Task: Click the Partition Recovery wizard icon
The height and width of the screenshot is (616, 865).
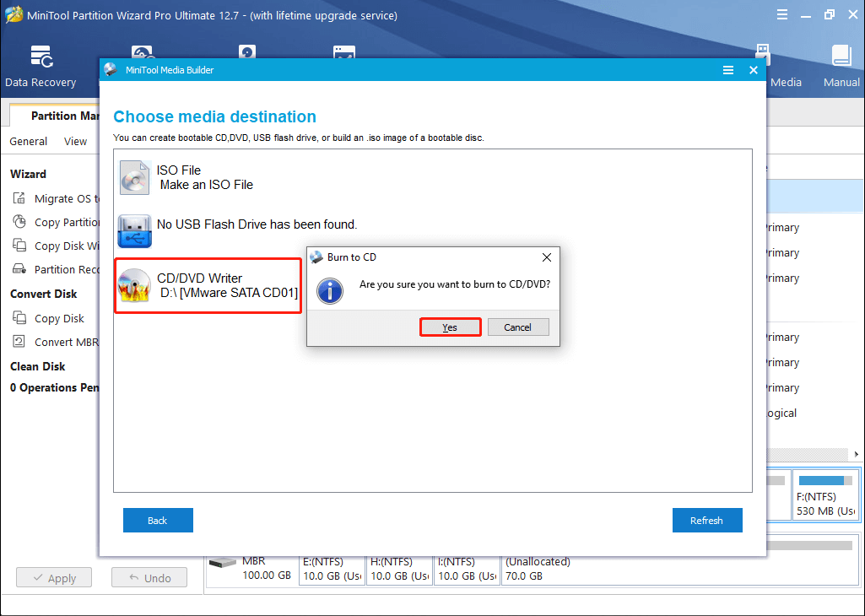Action: (19, 269)
